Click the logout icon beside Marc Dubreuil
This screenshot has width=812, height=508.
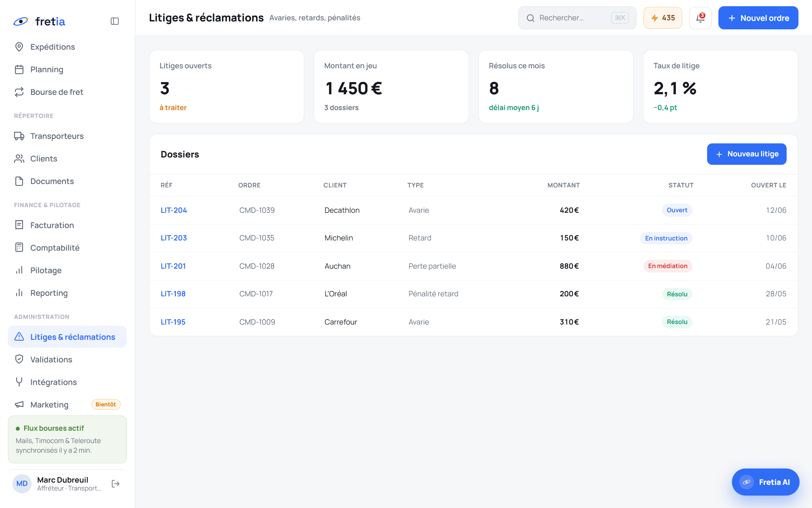115,483
